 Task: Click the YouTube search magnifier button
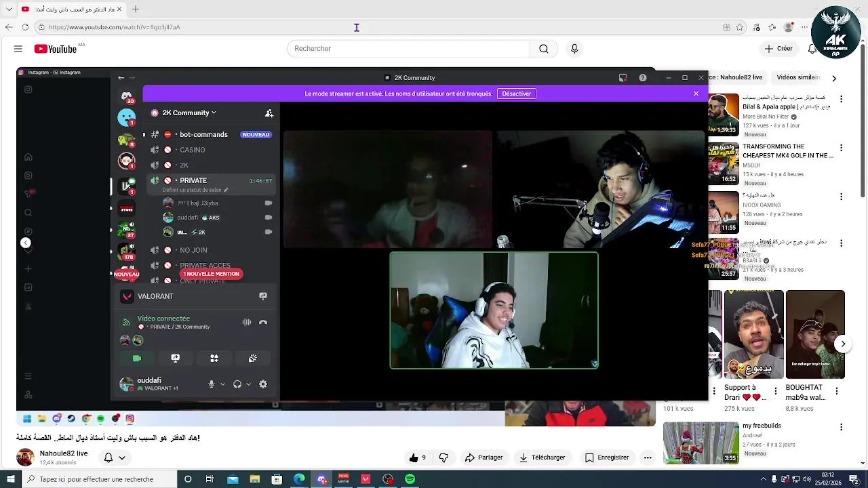pos(544,49)
